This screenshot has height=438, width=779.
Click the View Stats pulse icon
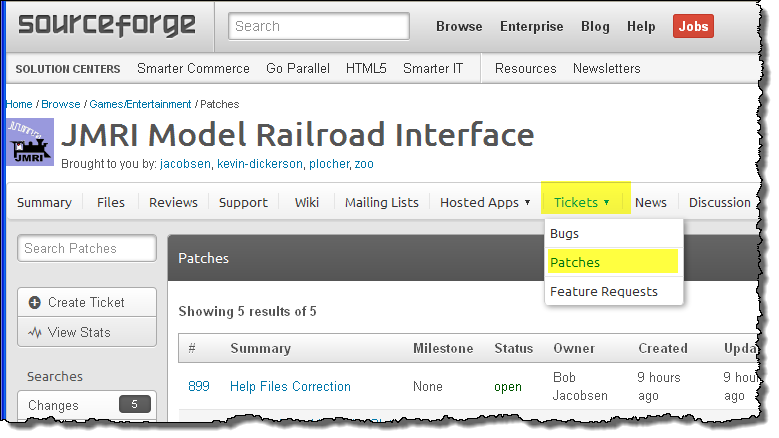35,332
